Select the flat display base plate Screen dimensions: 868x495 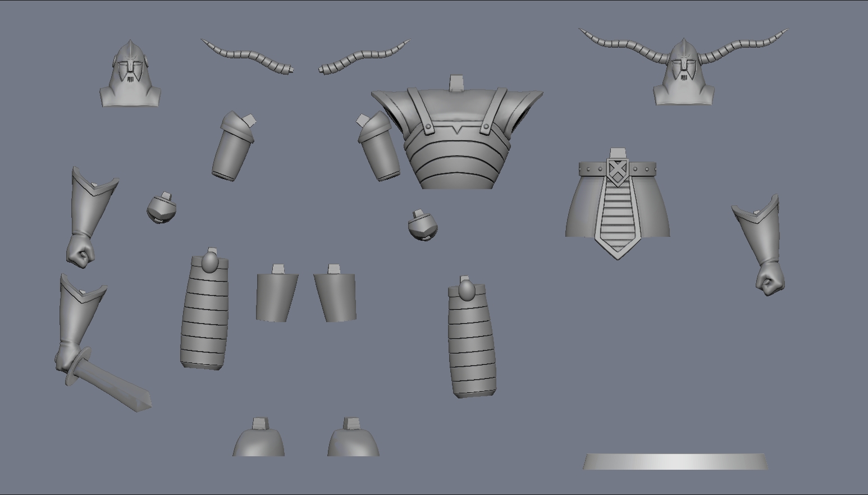675,461
